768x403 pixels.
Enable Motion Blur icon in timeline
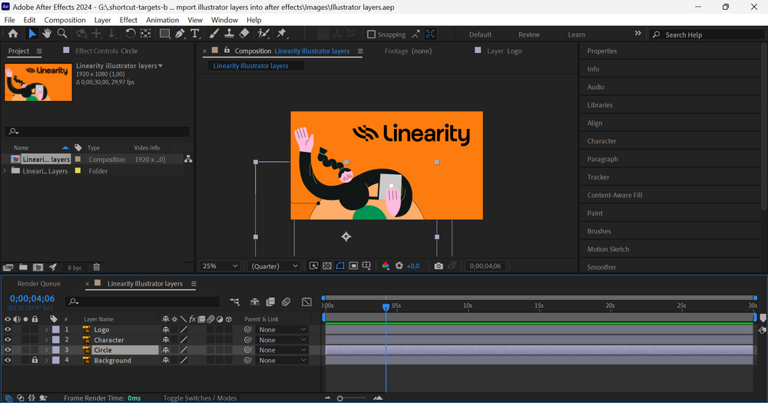pos(286,302)
